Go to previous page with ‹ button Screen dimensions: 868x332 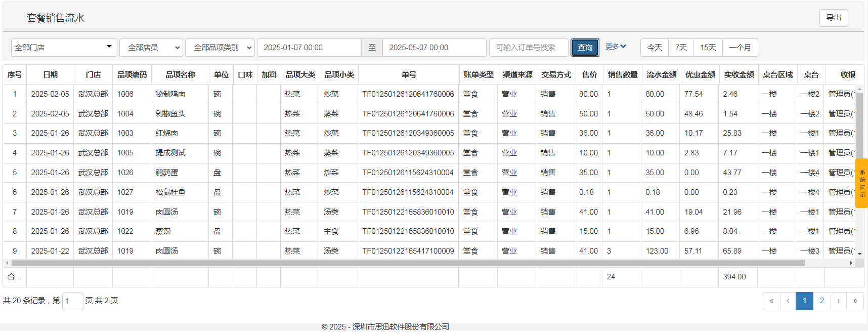click(788, 301)
